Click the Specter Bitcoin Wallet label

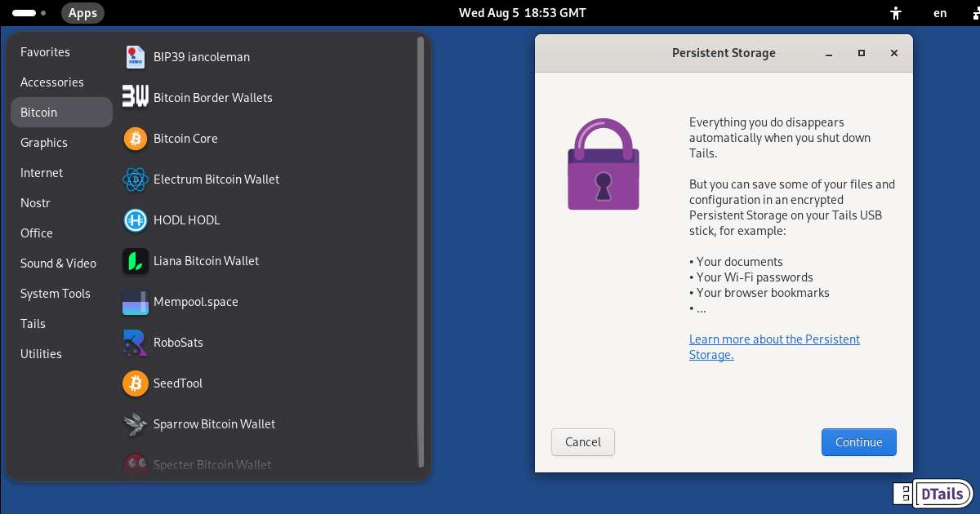212,465
